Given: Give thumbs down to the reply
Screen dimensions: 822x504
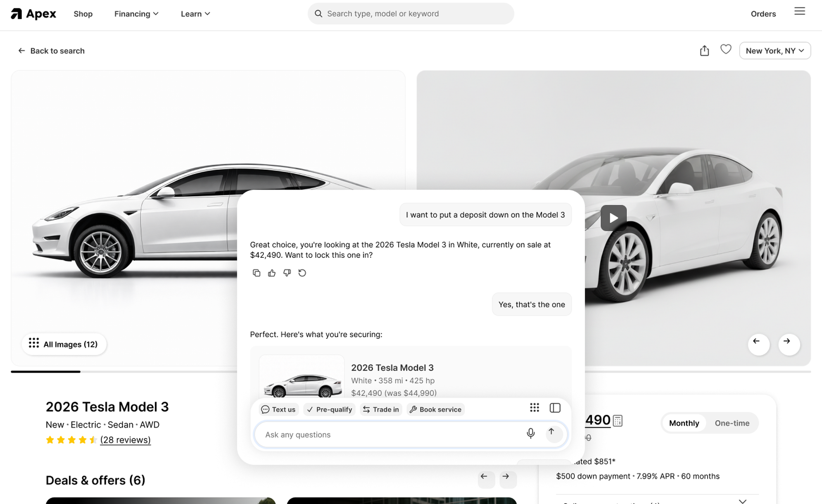Looking at the screenshot, I should (287, 273).
